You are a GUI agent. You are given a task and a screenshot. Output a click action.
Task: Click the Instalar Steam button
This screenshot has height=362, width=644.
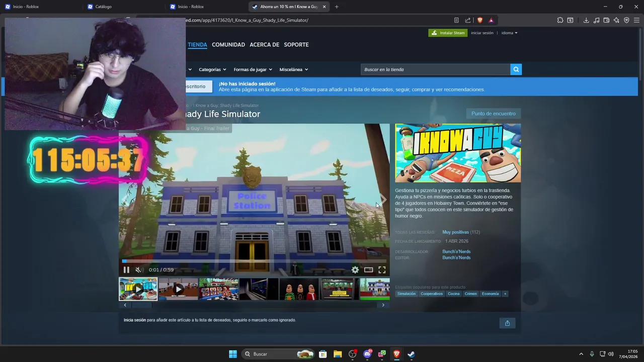[448, 33]
